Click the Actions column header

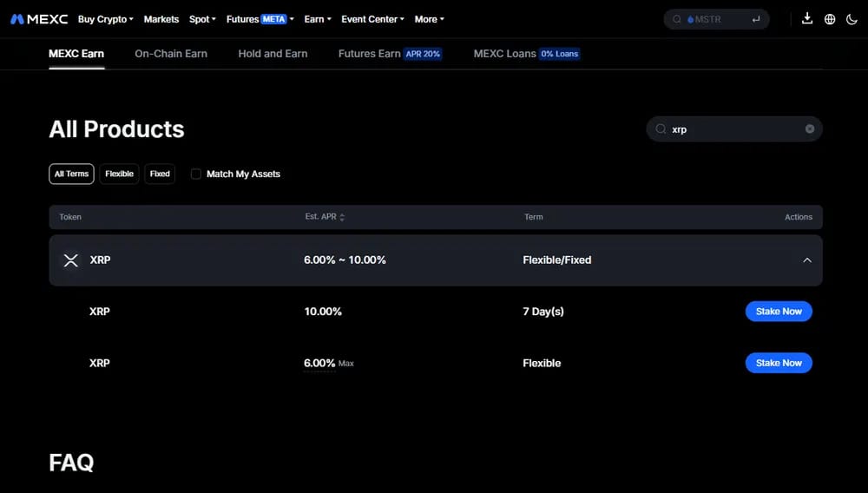pos(799,217)
